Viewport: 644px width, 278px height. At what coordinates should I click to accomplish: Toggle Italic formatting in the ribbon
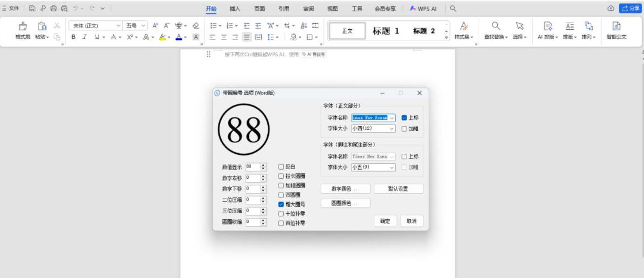[x=85, y=37]
